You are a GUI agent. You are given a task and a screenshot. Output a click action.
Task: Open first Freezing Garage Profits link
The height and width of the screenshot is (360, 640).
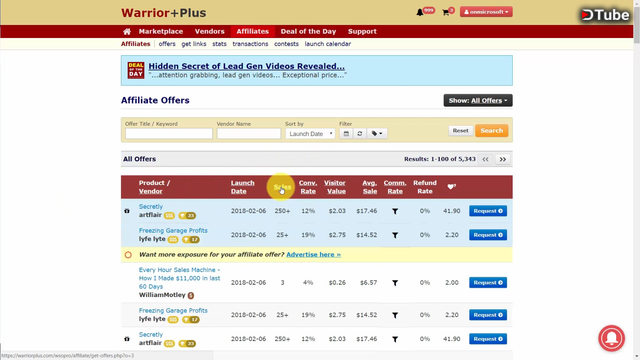coord(173,231)
